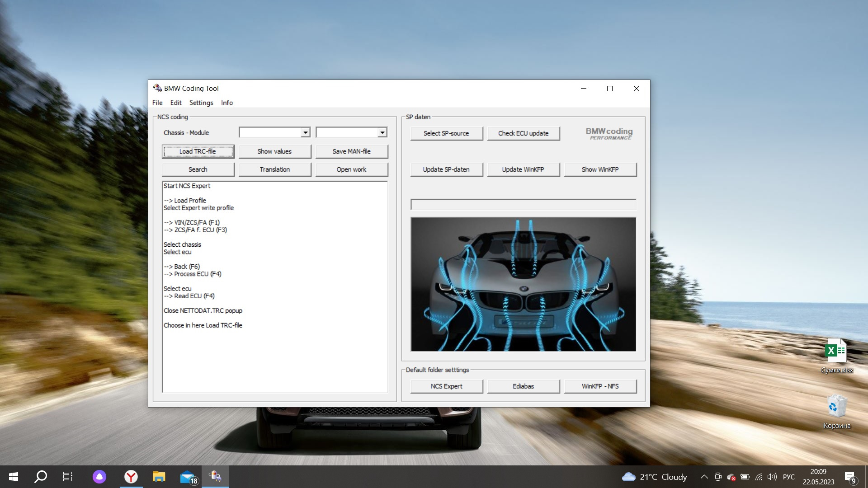This screenshot has height=488, width=868.
Task: Click Show WinKFP button
Action: tap(600, 169)
